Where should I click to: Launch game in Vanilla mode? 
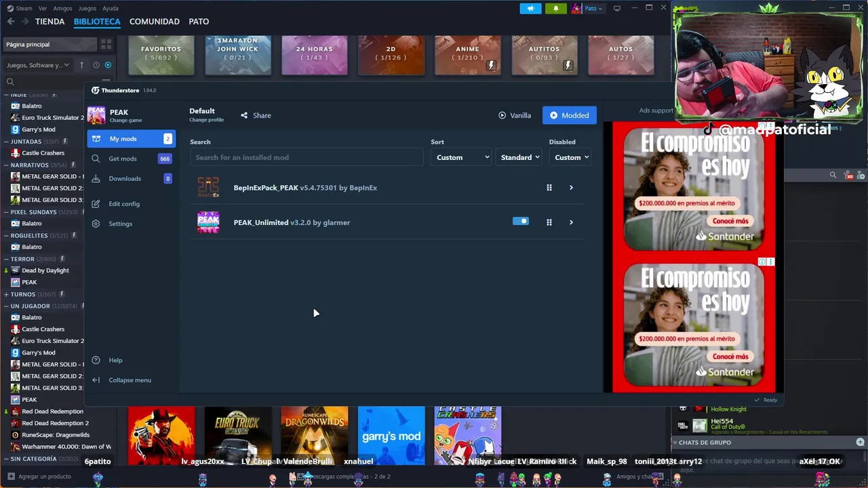[515, 115]
